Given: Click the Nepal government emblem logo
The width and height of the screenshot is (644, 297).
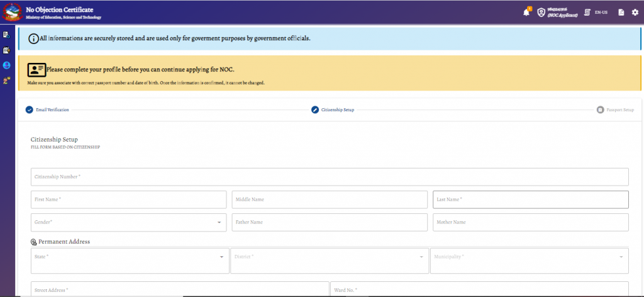Looking at the screenshot, I should click(13, 13).
